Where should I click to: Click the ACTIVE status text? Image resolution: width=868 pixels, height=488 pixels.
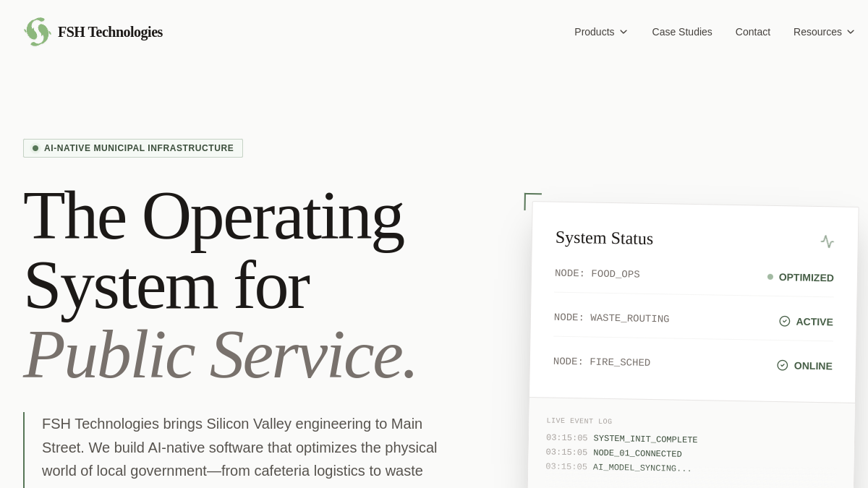coord(814,322)
